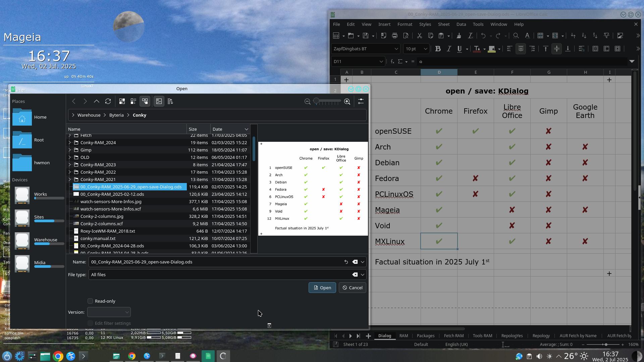Toggle the Read-only checkbox
This screenshot has height=362, width=644.
click(90, 301)
